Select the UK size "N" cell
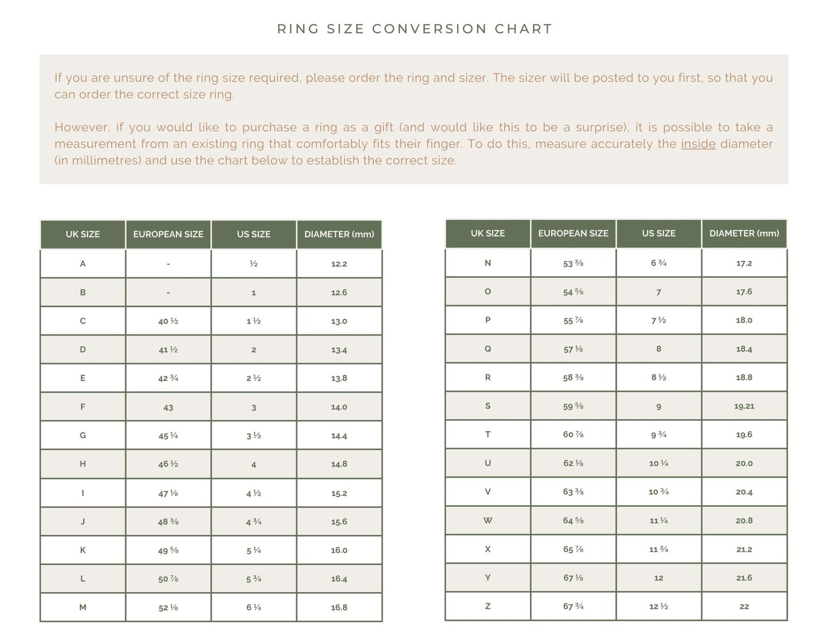 487,263
